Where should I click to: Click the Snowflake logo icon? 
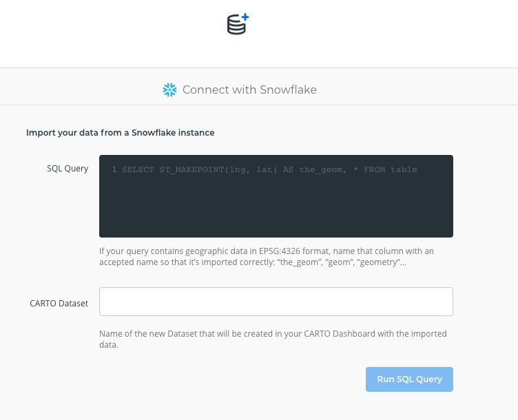point(169,90)
